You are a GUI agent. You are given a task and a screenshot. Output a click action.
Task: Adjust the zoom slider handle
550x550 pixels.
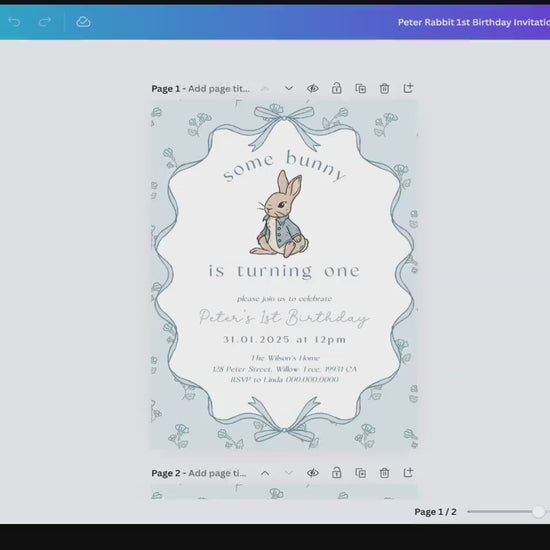click(x=538, y=511)
